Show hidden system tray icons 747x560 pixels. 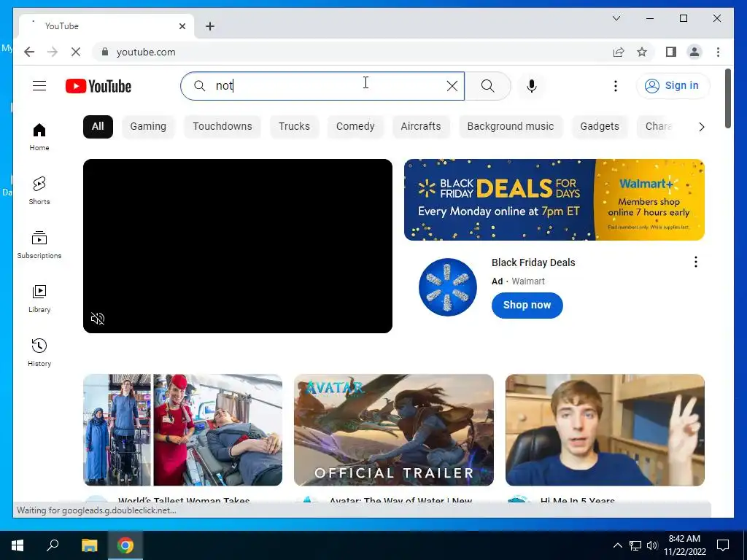(x=617, y=545)
